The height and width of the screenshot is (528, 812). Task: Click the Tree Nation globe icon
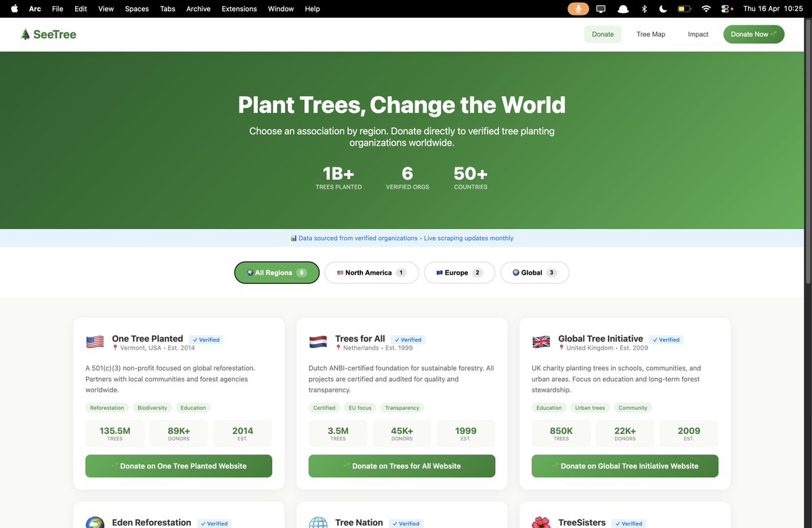click(x=318, y=523)
